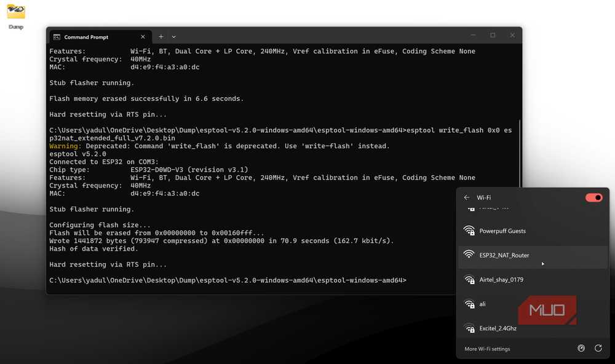The width and height of the screenshot is (615, 364).
Task: Select the ali Wi-Fi network
Action: [533, 304]
